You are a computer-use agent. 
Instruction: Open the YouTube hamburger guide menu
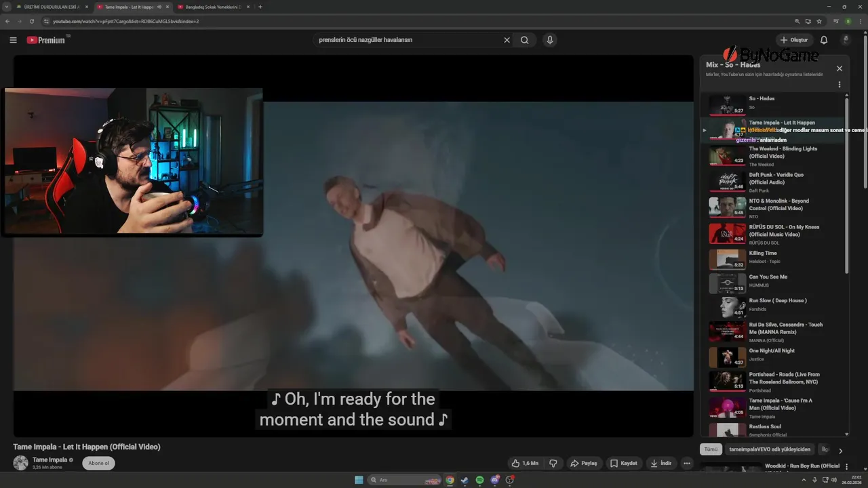coord(13,40)
